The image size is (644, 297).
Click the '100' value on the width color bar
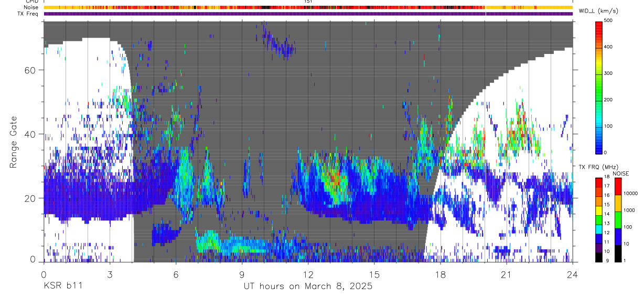(609, 126)
